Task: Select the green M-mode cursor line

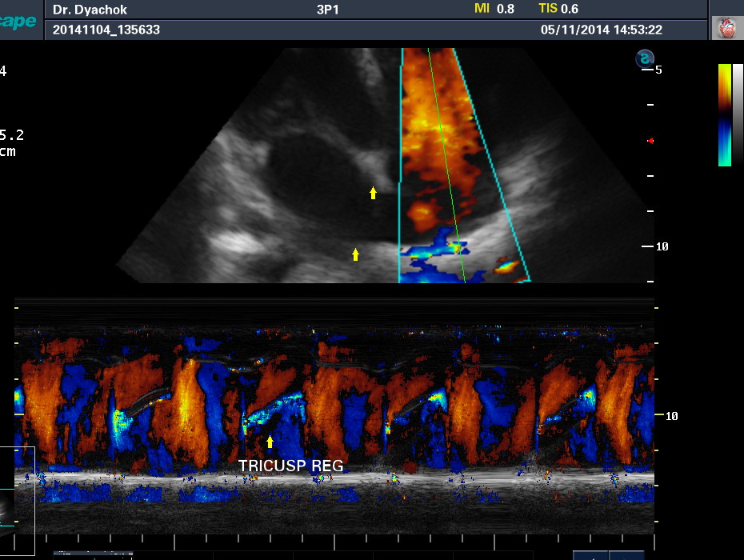Action: point(446,165)
